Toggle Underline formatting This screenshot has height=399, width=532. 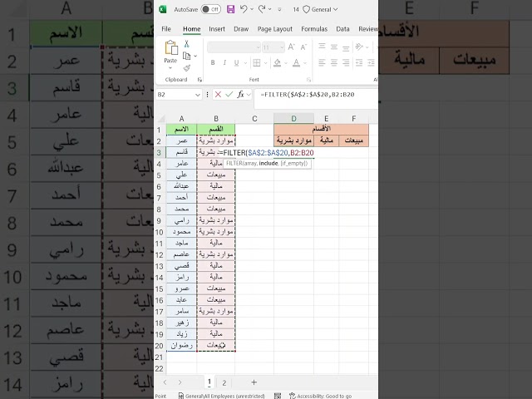point(236,63)
